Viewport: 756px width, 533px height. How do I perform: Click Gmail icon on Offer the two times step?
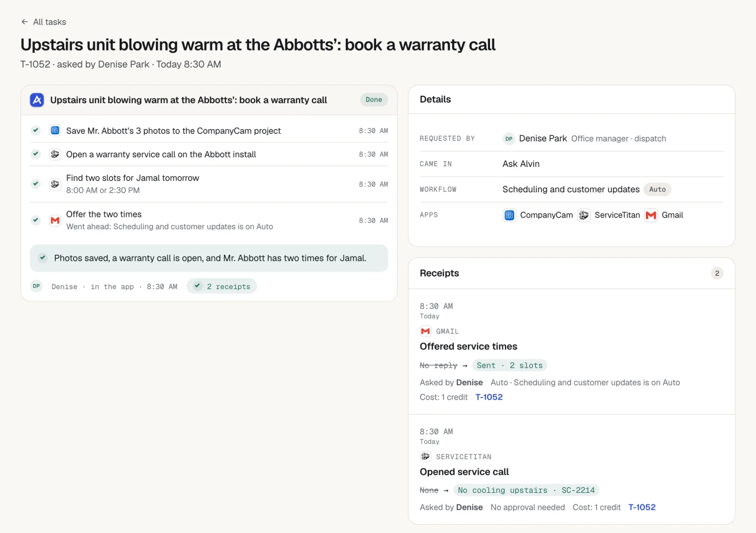click(55, 220)
